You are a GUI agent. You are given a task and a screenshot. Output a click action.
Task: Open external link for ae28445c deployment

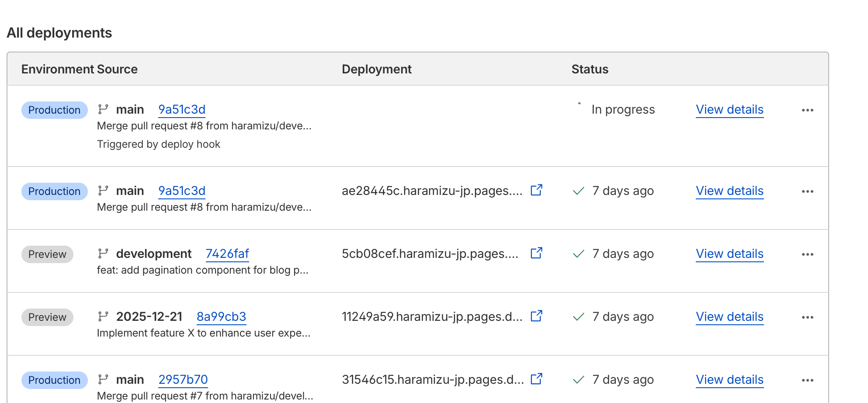click(x=536, y=190)
